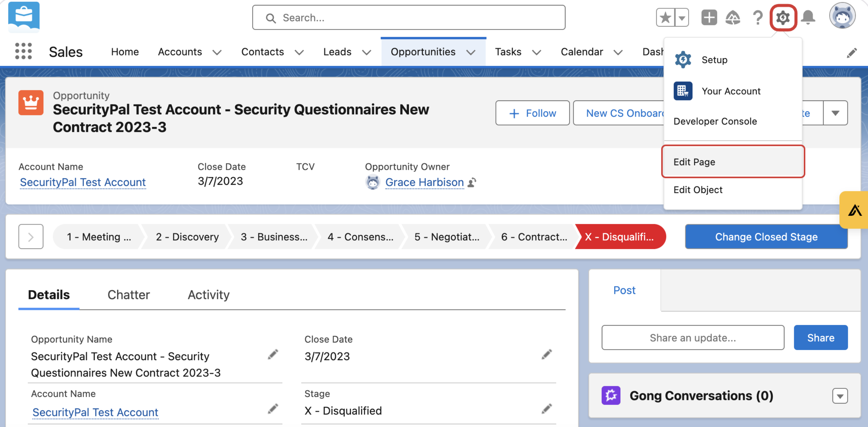Edit Account Name pencil icon
This screenshot has width=868, height=427.
tap(273, 409)
